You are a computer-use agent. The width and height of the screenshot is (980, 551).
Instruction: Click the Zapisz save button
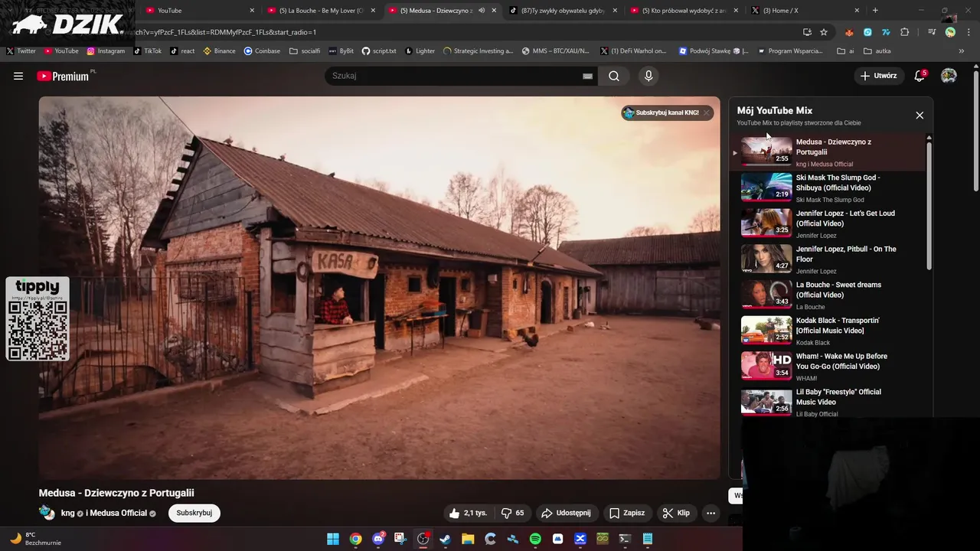click(x=627, y=513)
